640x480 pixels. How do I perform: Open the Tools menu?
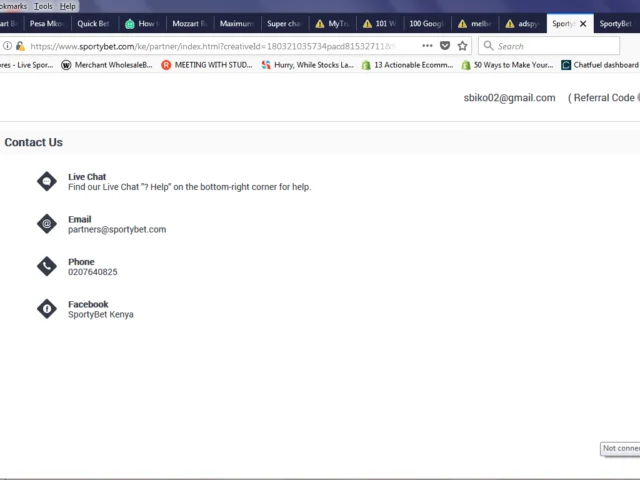click(43, 6)
